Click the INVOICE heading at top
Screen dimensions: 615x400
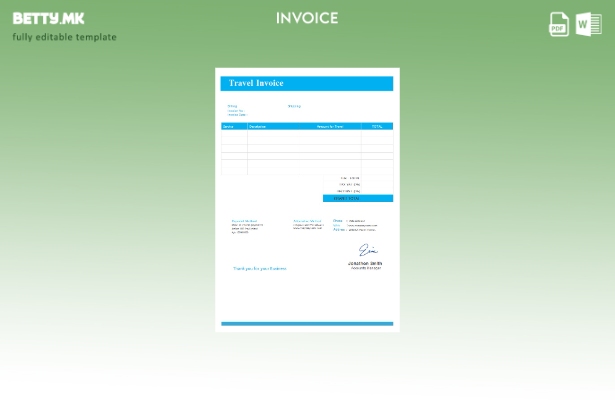click(x=307, y=18)
